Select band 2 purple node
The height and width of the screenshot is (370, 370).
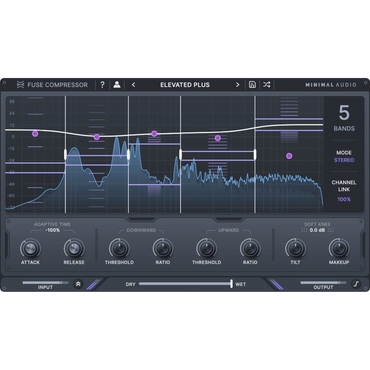coord(97,137)
